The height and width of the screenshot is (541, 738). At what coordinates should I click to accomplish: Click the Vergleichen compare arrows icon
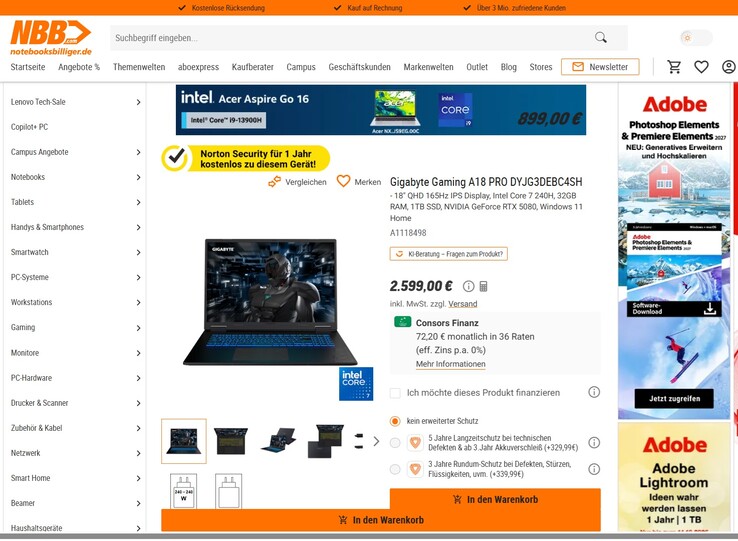click(274, 181)
